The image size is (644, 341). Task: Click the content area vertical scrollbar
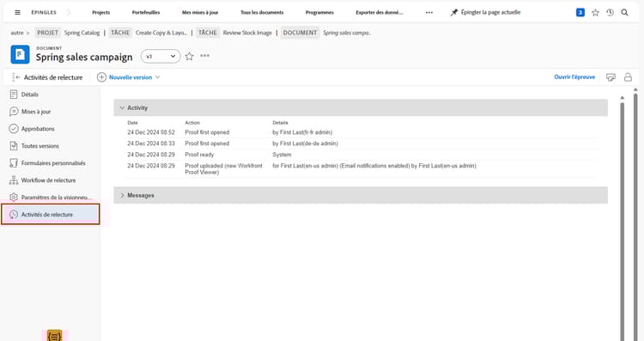click(623, 222)
